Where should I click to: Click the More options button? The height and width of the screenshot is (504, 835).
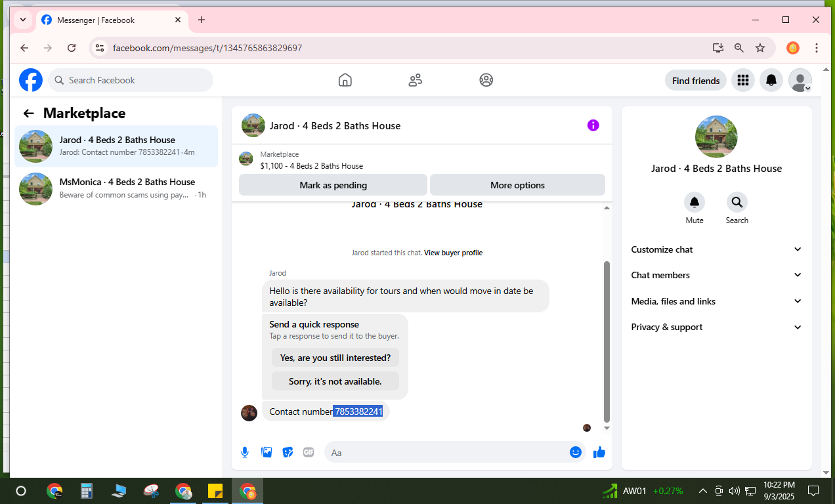[x=517, y=185]
